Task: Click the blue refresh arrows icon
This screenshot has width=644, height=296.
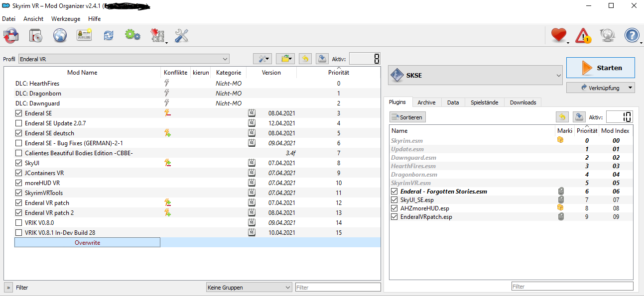Action: (x=109, y=35)
